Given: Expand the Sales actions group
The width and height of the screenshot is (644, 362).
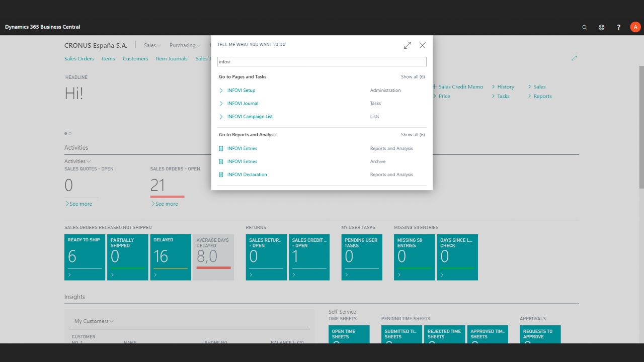Looking at the screenshot, I should click(x=537, y=87).
